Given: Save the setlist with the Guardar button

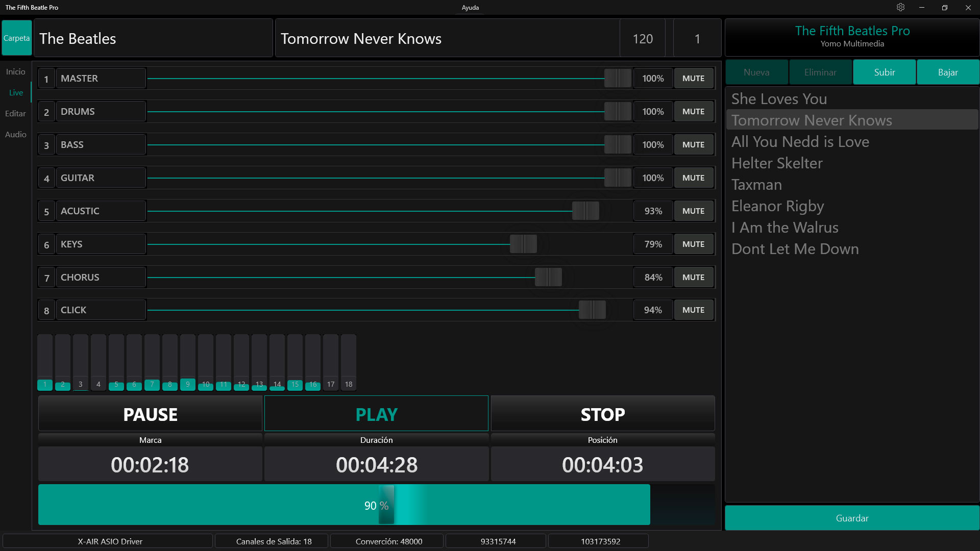Looking at the screenshot, I should pos(852,518).
